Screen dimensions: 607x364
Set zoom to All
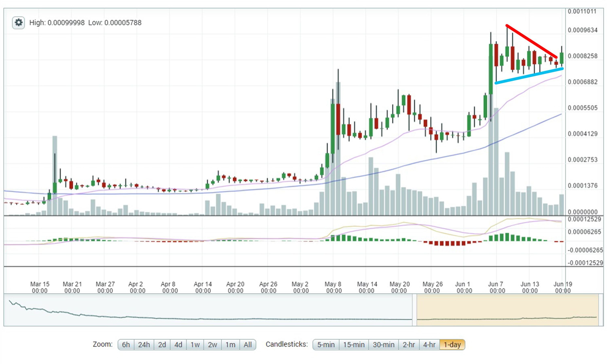[x=248, y=345]
